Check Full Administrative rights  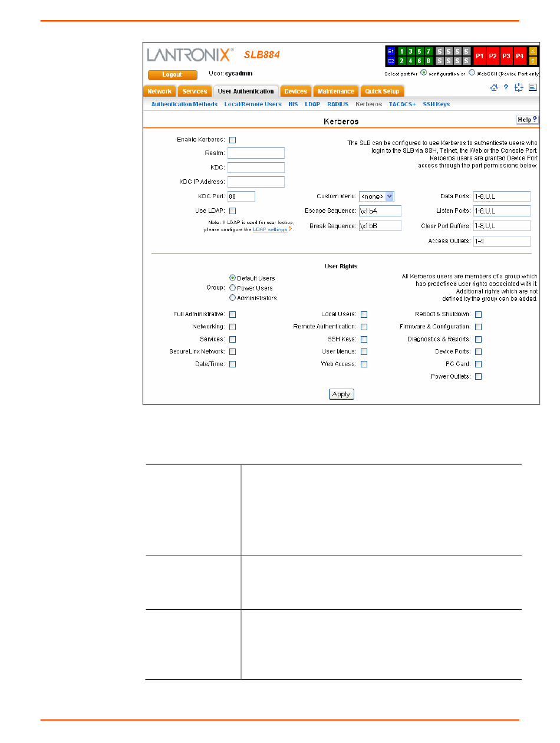pos(232,314)
